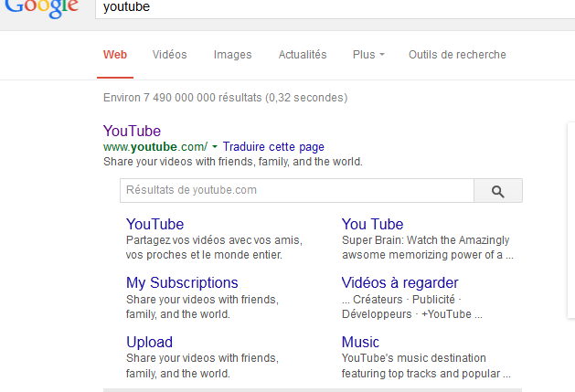This screenshot has height=392, width=575.
Task: Open the Upload sitelink
Action: point(149,342)
